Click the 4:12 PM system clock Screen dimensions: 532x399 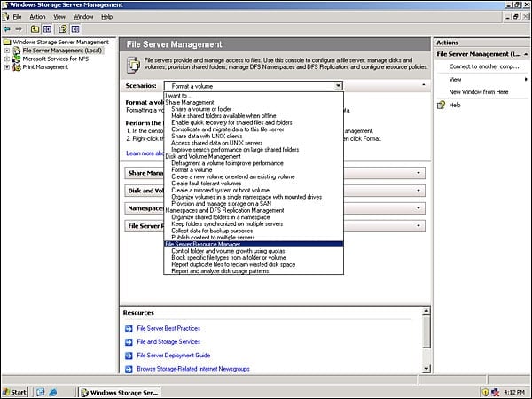pos(514,393)
